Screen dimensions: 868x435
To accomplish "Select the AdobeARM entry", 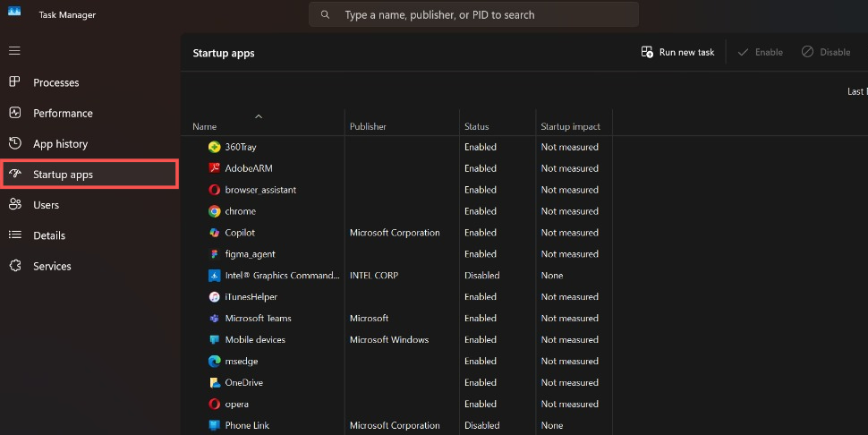I will click(249, 168).
